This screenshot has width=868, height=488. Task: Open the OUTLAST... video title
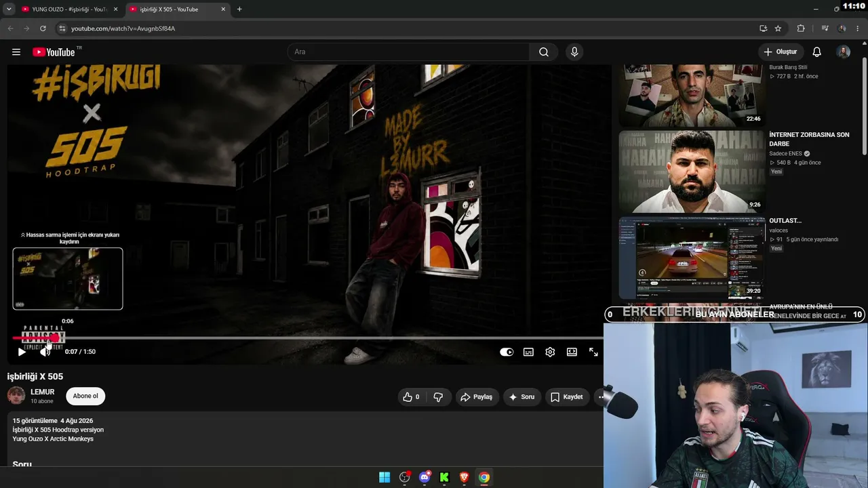(785, 221)
